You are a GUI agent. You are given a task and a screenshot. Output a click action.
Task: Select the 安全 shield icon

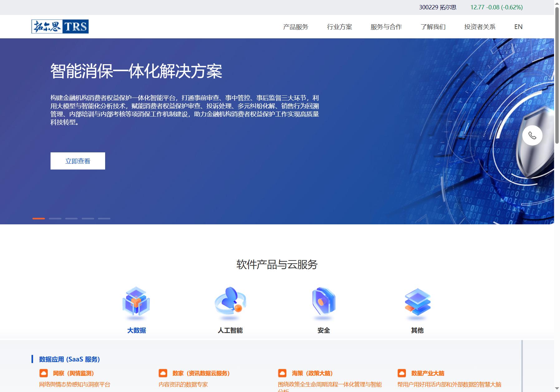click(324, 303)
